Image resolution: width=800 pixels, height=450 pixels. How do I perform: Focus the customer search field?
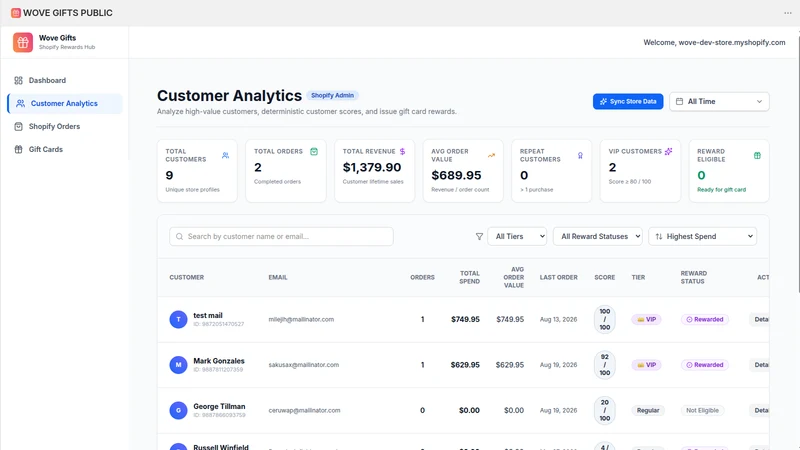pyautogui.click(x=281, y=236)
